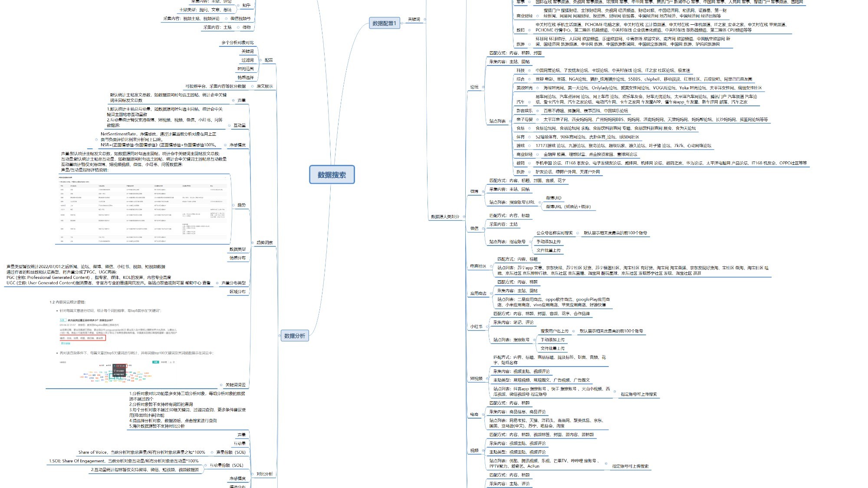Open the red-boxed article keywords screenshot
868x488 pixels.
pos(119,332)
